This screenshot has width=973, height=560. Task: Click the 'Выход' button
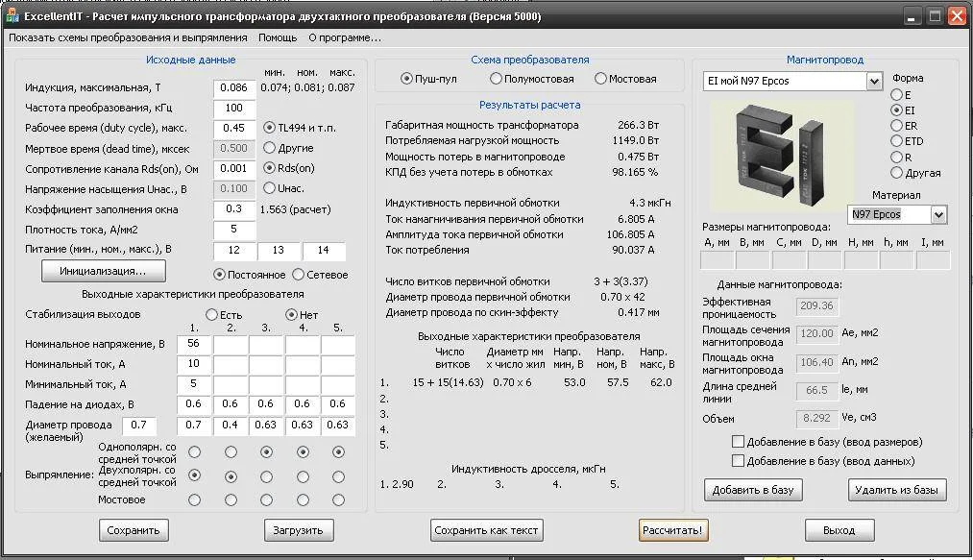click(x=839, y=530)
